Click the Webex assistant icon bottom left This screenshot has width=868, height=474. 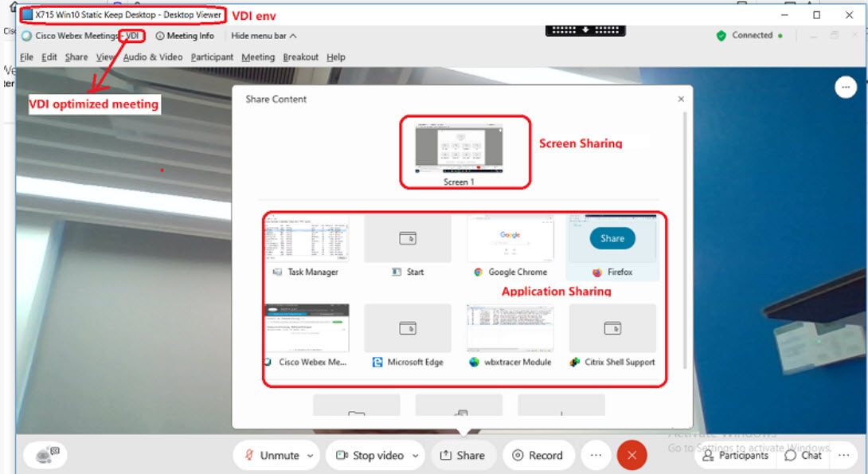click(x=45, y=455)
